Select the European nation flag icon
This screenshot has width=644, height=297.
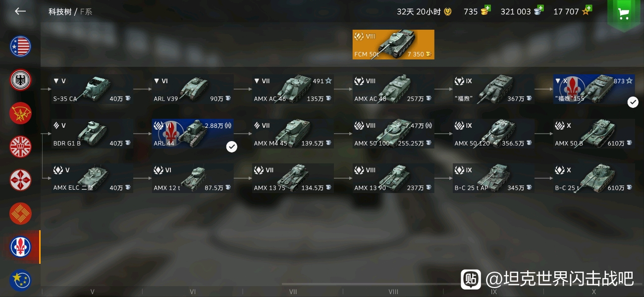point(21,280)
